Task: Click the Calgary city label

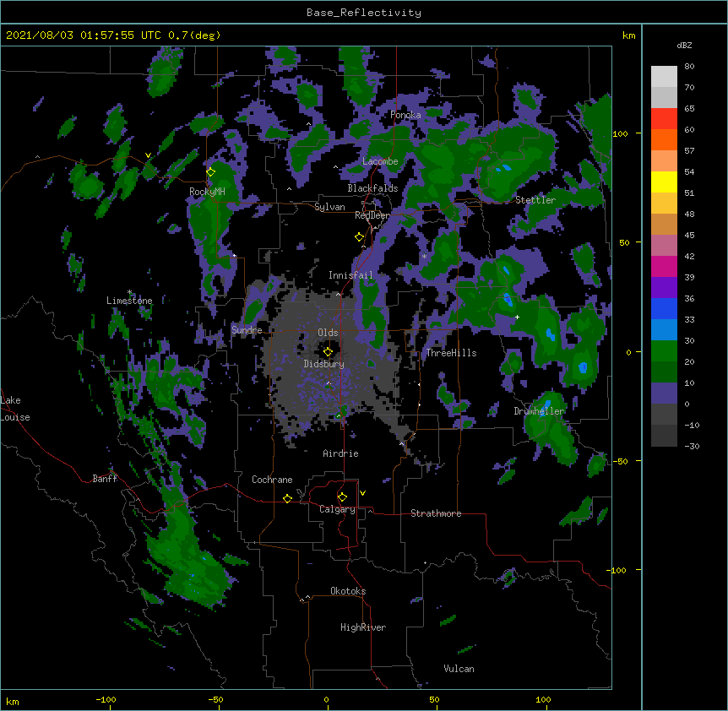Action: [x=337, y=509]
